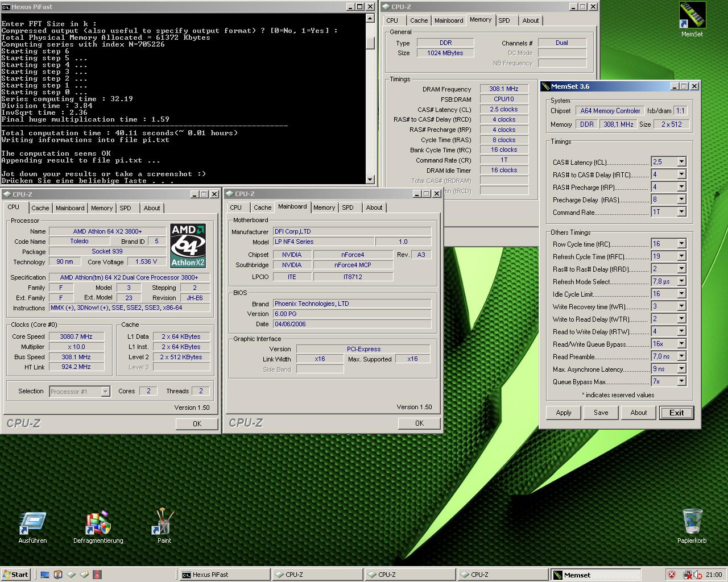Activate the Memset taskbar button
728x582 pixels.
[595, 575]
